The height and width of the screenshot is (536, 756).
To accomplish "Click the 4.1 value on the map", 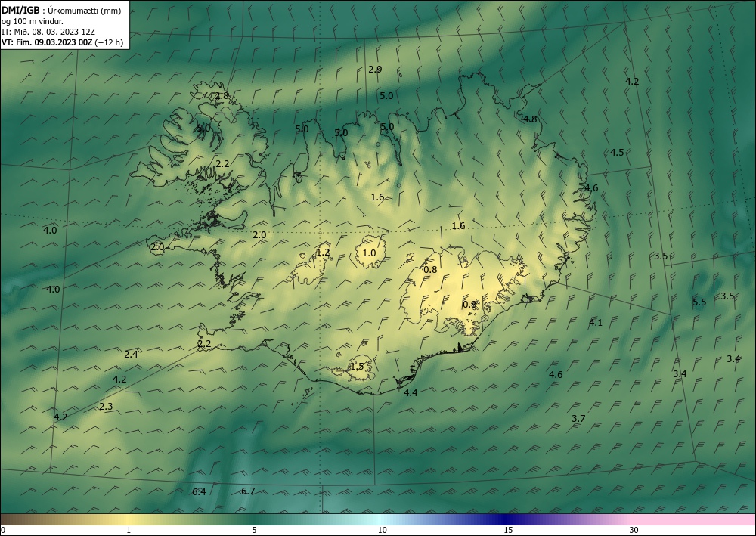I will tap(596, 323).
